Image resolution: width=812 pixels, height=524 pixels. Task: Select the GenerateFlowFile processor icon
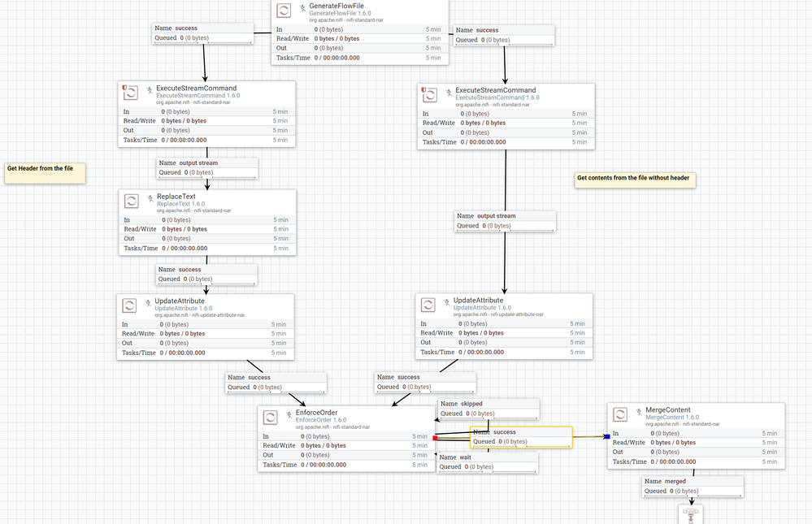coord(284,11)
